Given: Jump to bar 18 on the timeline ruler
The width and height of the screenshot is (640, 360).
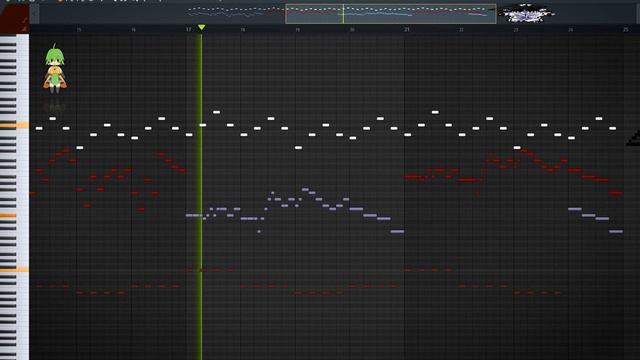Looking at the screenshot, I should pos(243,30).
